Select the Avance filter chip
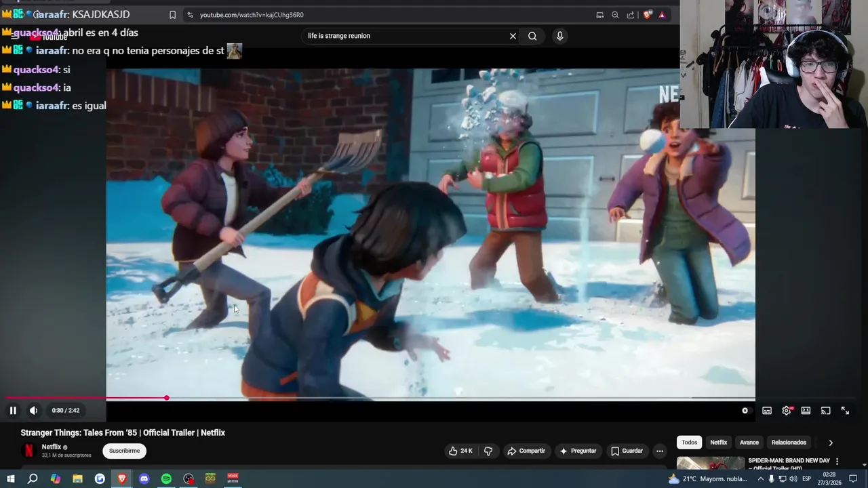Viewport: 868px width, 488px height. point(749,443)
